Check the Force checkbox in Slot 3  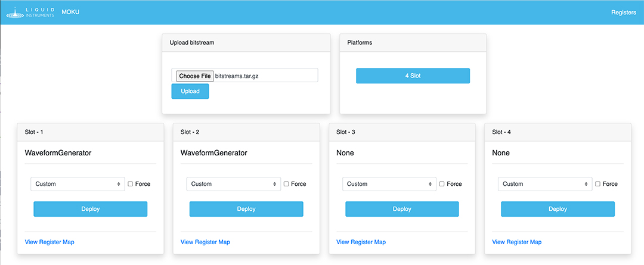tap(442, 184)
